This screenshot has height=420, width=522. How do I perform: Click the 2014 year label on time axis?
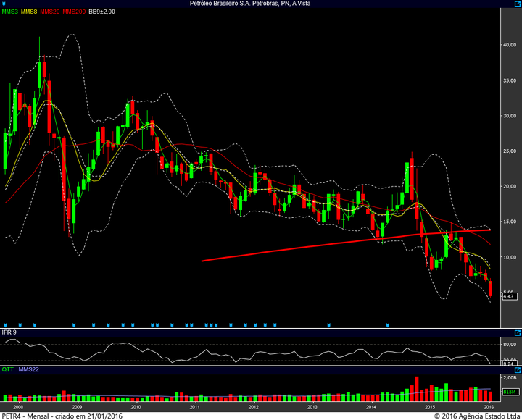tap(371, 407)
